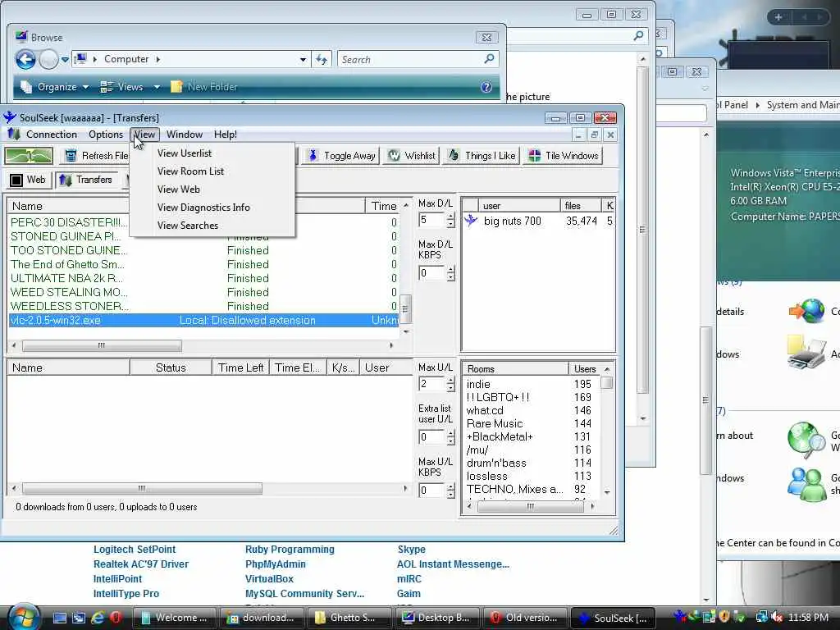Viewport: 840px width, 630px height.
Task: Select user big nuts 700
Action: coord(512,221)
